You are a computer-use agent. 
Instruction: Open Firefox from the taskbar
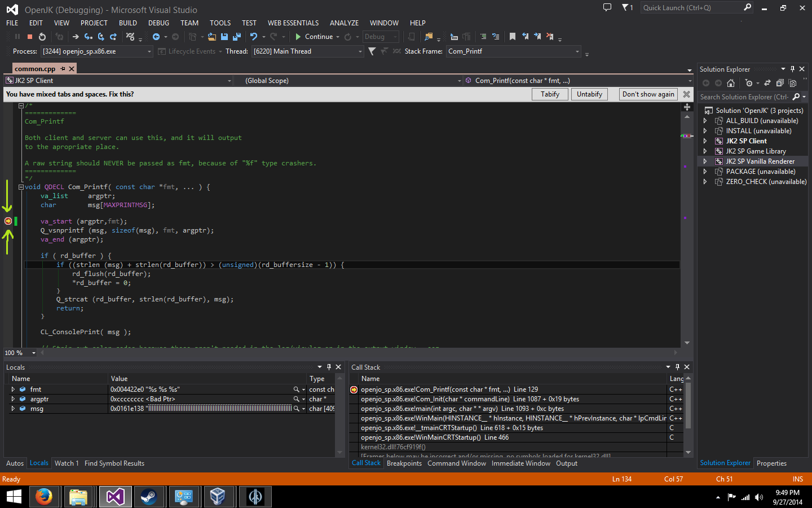pyautogui.click(x=43, y=497)
